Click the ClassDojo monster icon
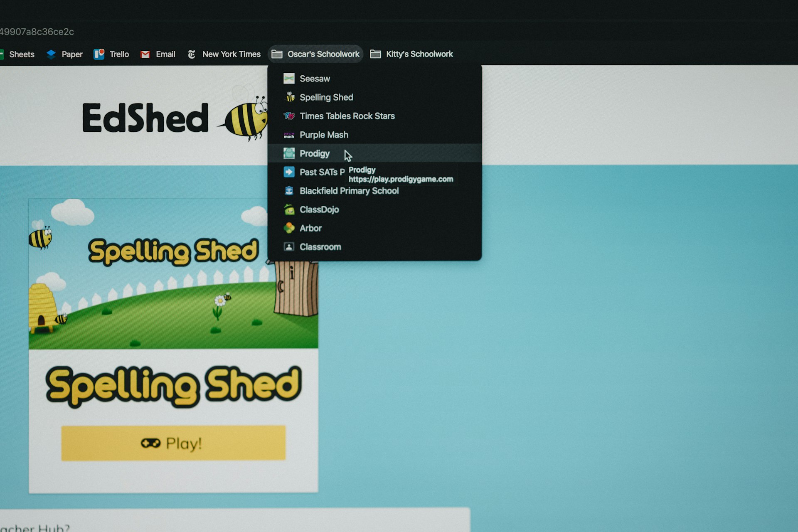Image resolution: width=798 pixels, height=532 pixels. (289, 209)
